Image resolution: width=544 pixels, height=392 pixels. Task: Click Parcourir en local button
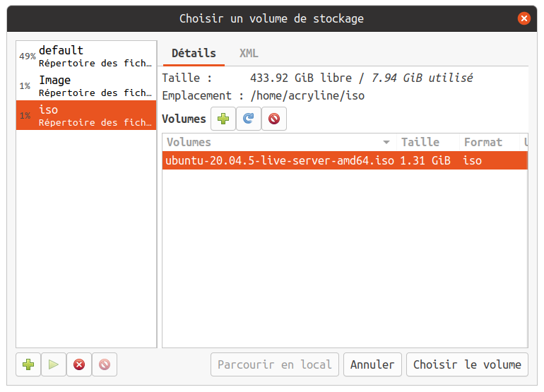[274, 364]
